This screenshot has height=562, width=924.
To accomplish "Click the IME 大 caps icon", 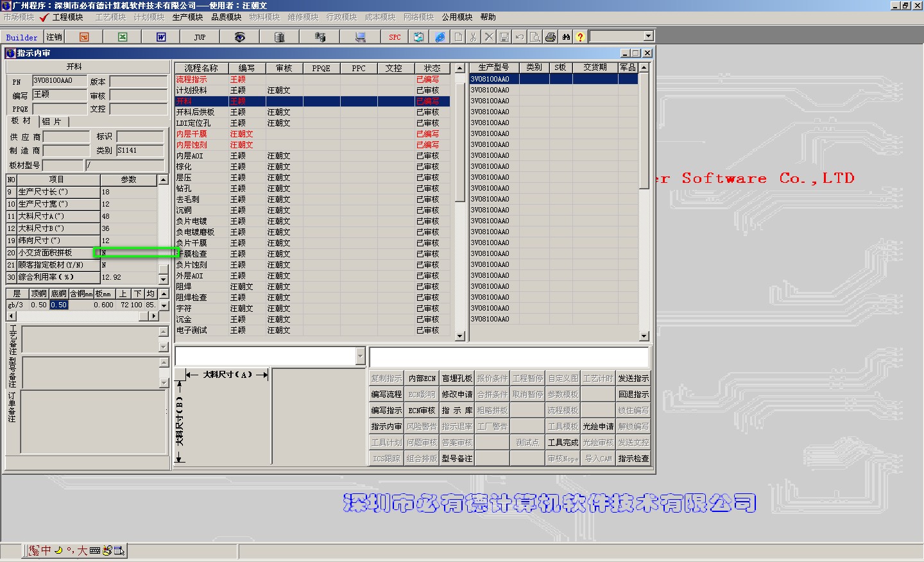I will pos(82,550).
